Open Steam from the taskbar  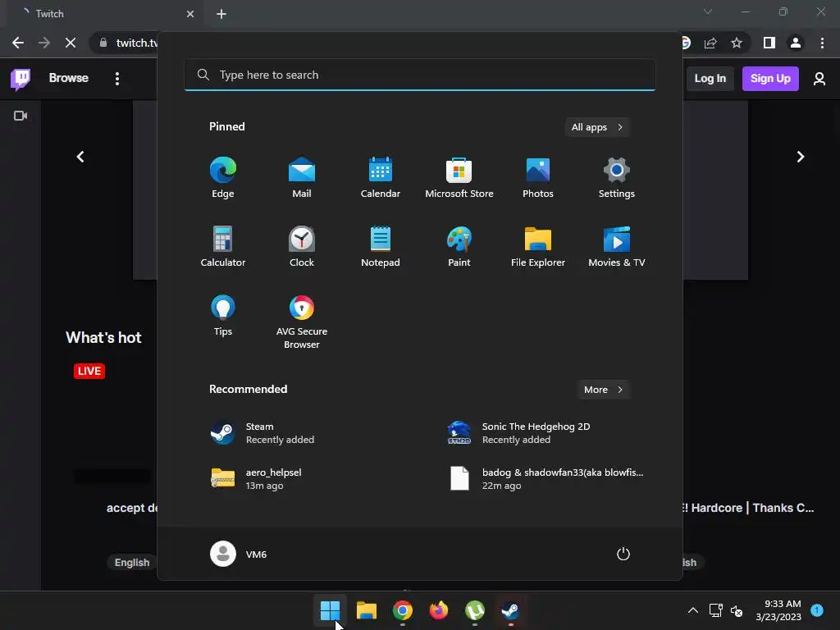click(510, 610)
